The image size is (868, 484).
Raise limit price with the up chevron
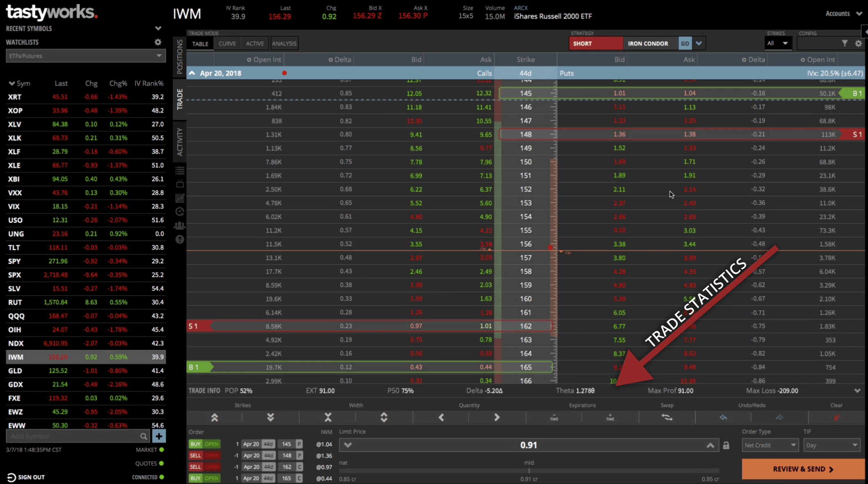coord(710,445)
